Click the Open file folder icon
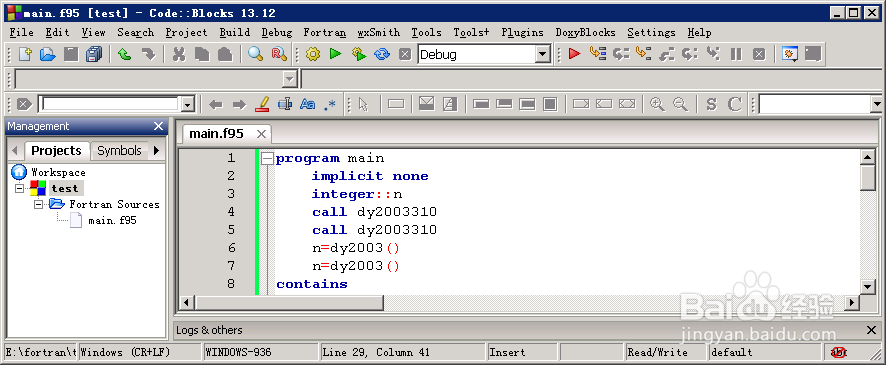 pos(48,54)
